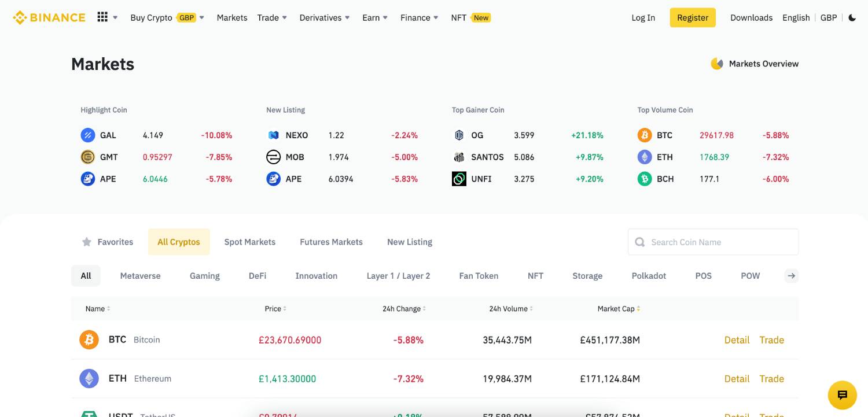Click the search magnifier icon
The width and height of the screenshot is (868, 417).
click(x=640, y=242)
